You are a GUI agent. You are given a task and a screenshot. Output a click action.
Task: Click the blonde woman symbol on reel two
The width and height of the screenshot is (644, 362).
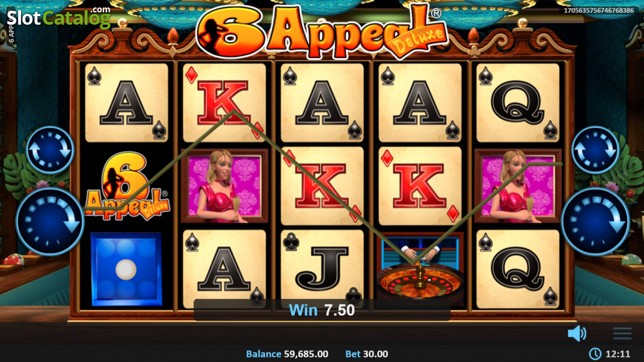tap(224, 186)
